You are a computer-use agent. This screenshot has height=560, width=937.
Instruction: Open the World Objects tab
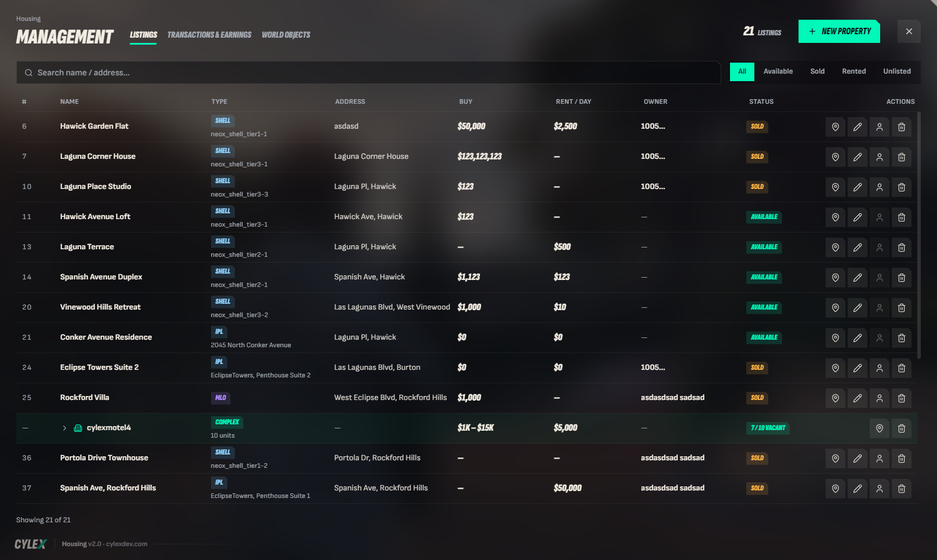286,35
